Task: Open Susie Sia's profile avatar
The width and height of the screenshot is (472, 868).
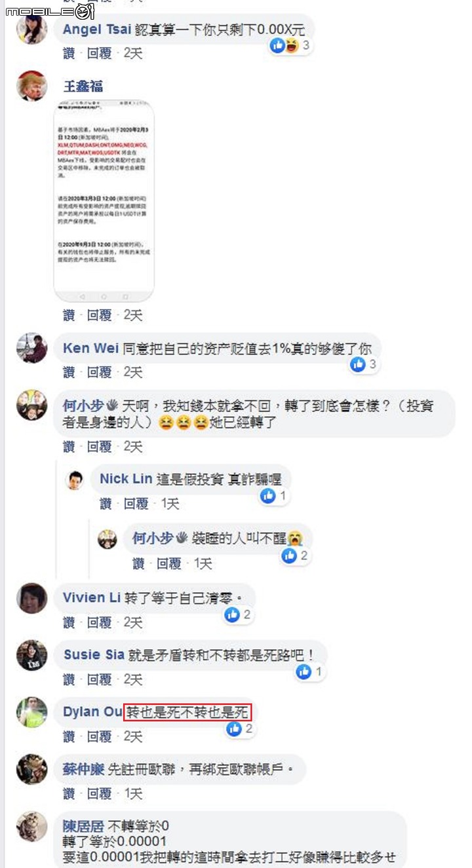Action: click(x=31, y=654)
